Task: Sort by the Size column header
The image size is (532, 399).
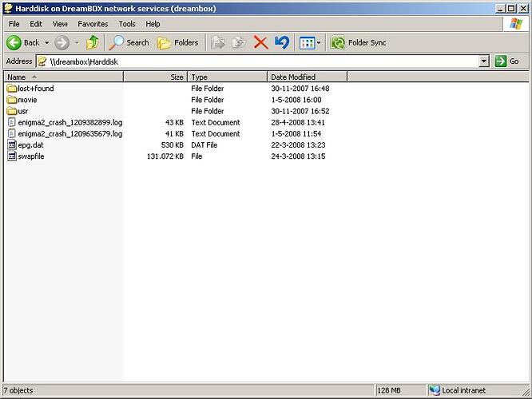Action: pos(156,77)
